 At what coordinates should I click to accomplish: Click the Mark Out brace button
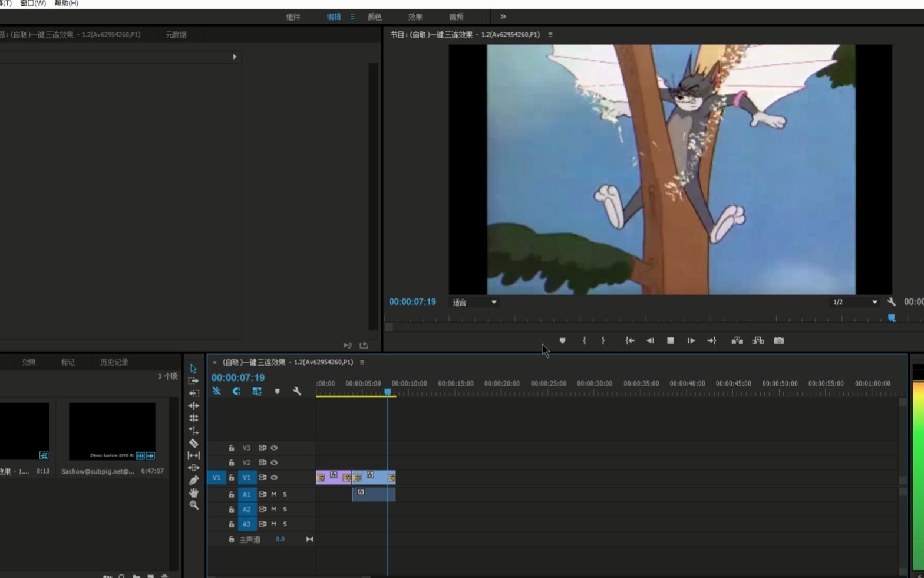click(603, 341)
